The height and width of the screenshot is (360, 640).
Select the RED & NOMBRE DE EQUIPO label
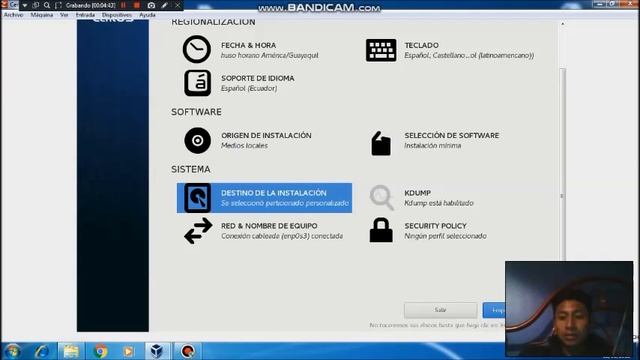(x=269, y=226)
